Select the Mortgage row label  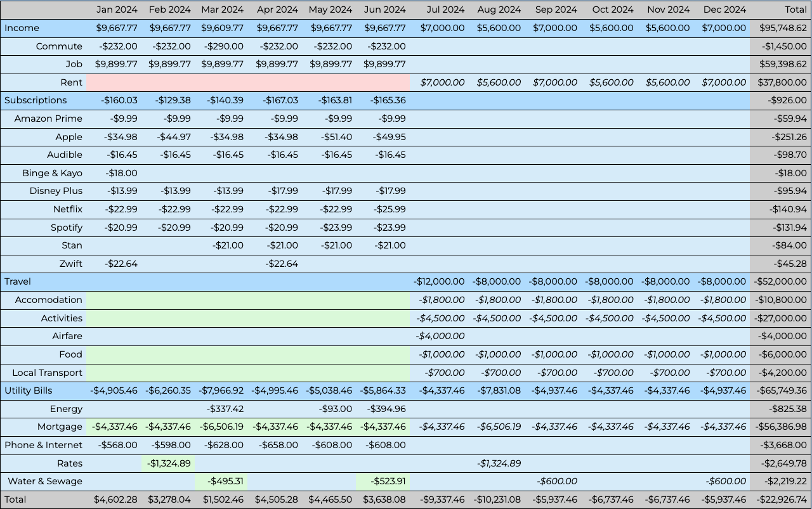click(60, 427)
